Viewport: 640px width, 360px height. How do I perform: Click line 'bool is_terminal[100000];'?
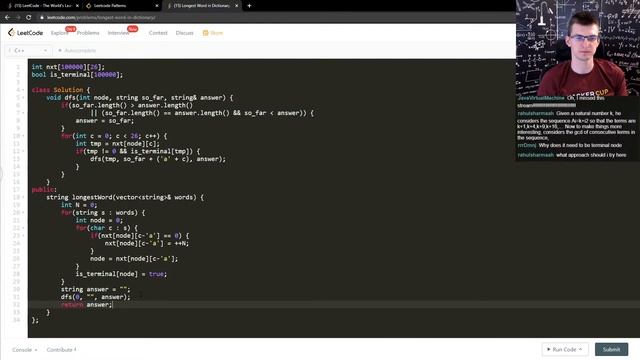click(77, 75)
